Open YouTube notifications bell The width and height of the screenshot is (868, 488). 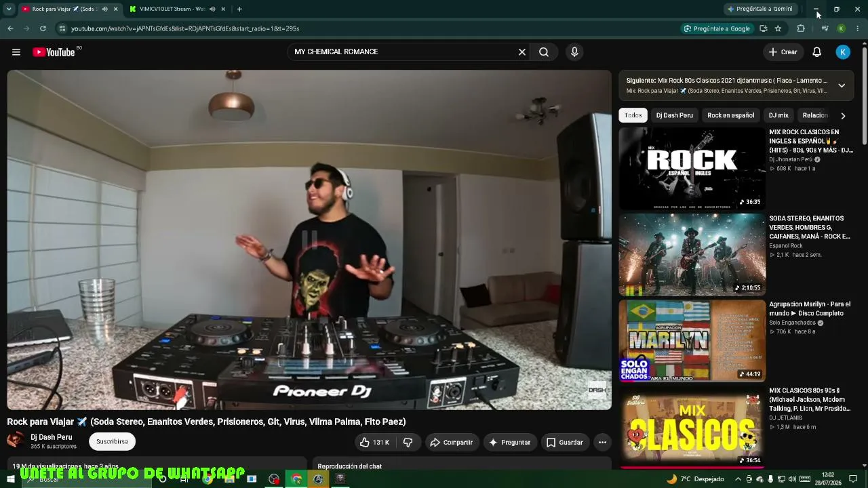pos(817,52)
